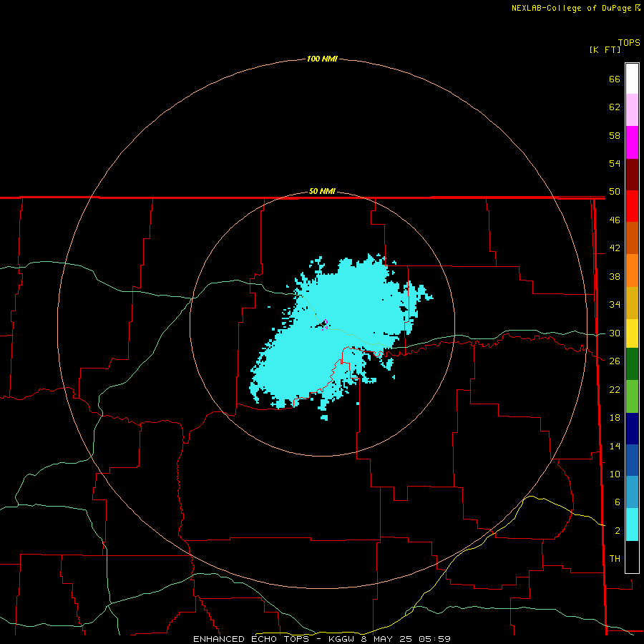644x644 pixels.
Task: Click the cyan legend swatch
Action: [x=632, y=525]
